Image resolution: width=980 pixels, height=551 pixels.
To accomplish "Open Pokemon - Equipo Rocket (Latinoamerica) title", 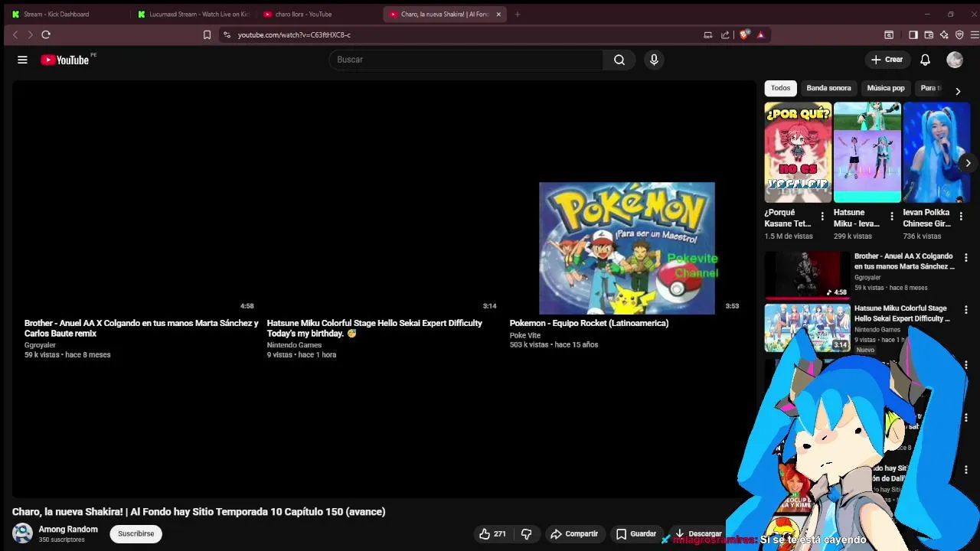I will pyautogui.click(x=590, y=323).
